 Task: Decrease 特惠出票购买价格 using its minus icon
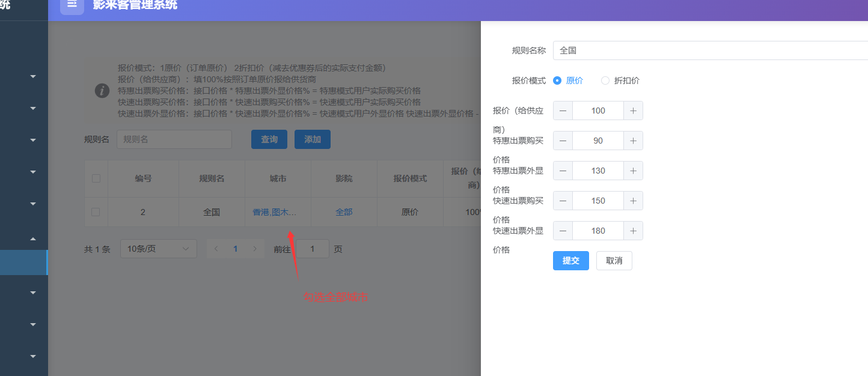[563, 140]
